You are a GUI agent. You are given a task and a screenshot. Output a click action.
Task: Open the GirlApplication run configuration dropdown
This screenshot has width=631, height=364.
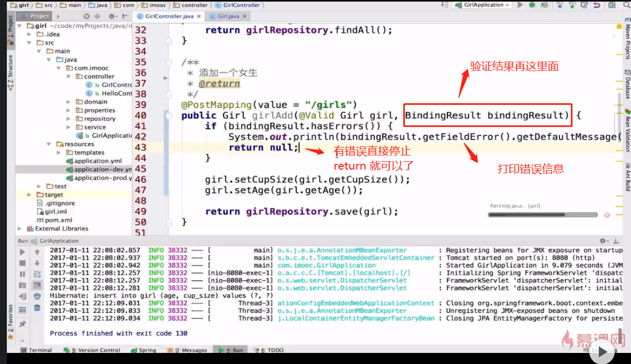pyautogui.click(x=482, y=5)
